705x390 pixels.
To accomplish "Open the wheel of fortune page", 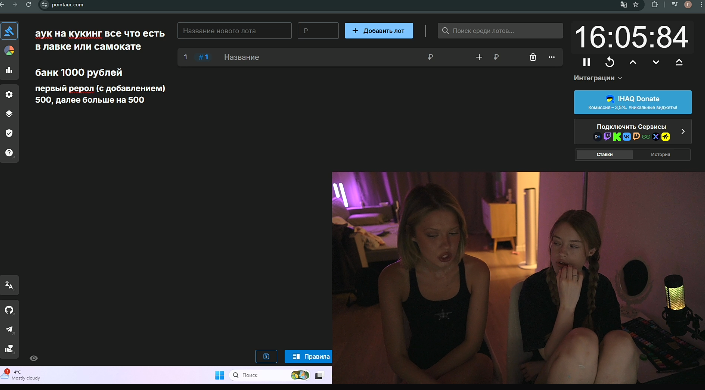I will pyautogui.click(x=9, y=50).
